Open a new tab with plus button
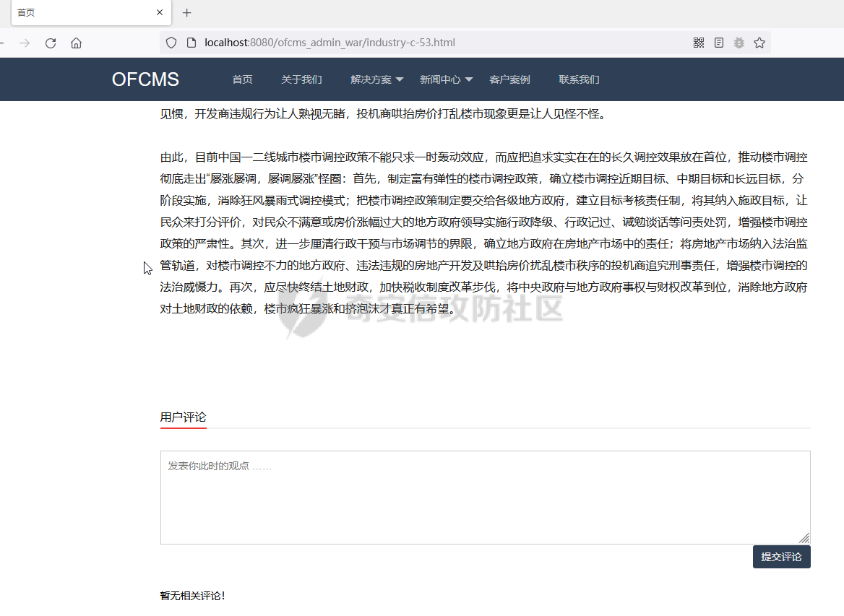Viewport: 844px width, 616px height. [x=186, y=13]
